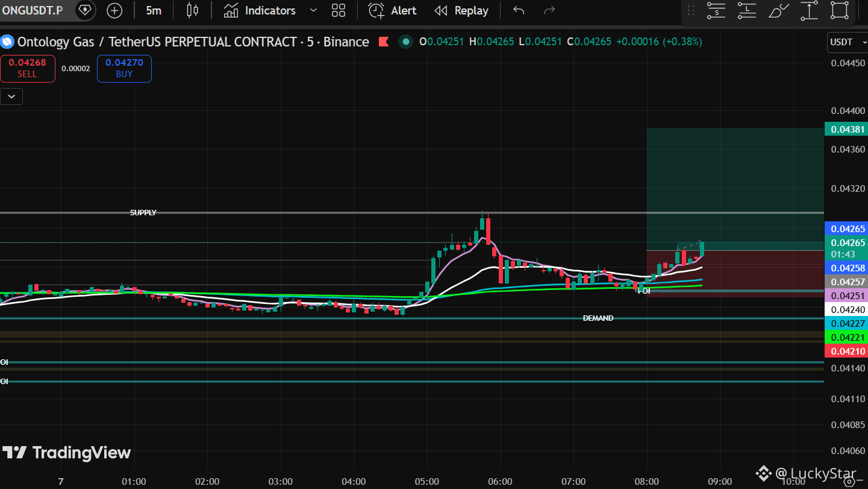The height and width of the screenshot is (489, 868).
Task: Grab the floating drawing toolbar handle
Action: (691, 10)
